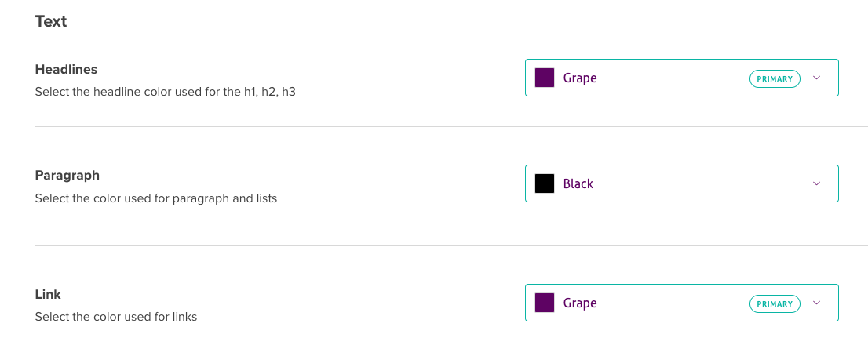Click the Text section heading

(x=51, y=22)
